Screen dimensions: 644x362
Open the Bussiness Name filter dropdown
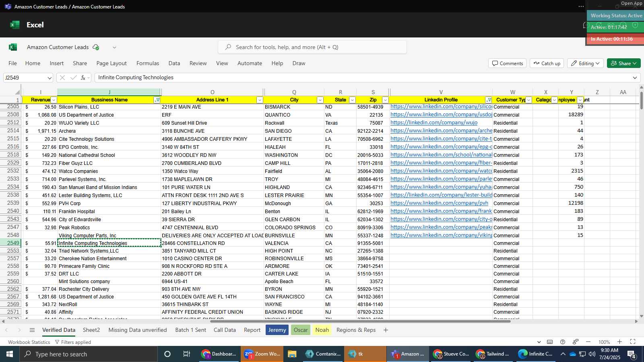157,100
